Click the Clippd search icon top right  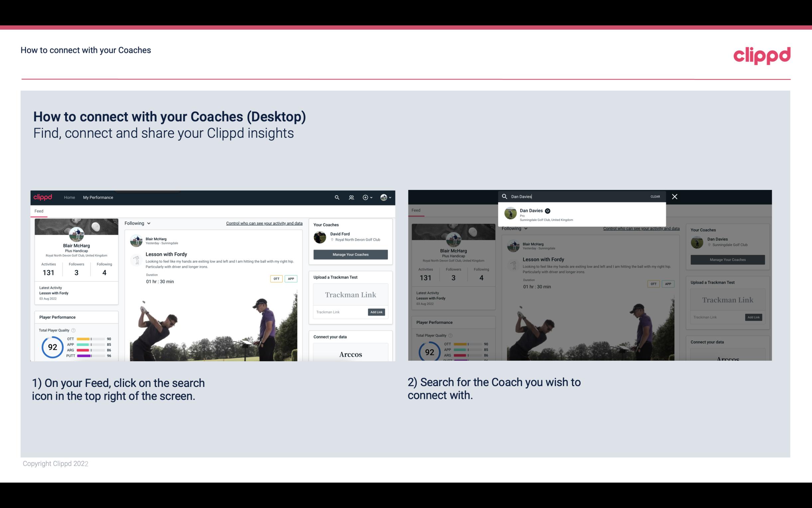point(336,197)
